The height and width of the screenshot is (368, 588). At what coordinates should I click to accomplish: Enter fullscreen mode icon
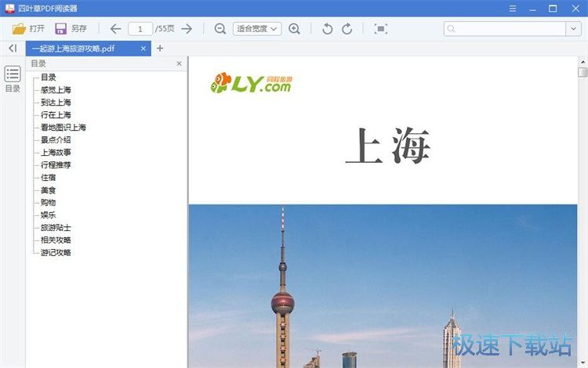(380, 29)
